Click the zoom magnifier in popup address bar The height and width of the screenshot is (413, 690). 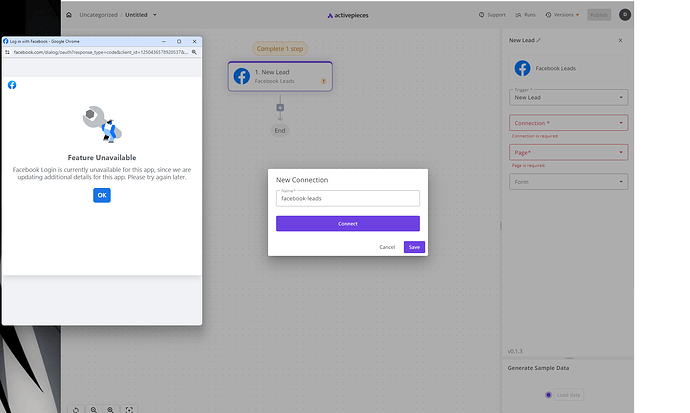194,52
